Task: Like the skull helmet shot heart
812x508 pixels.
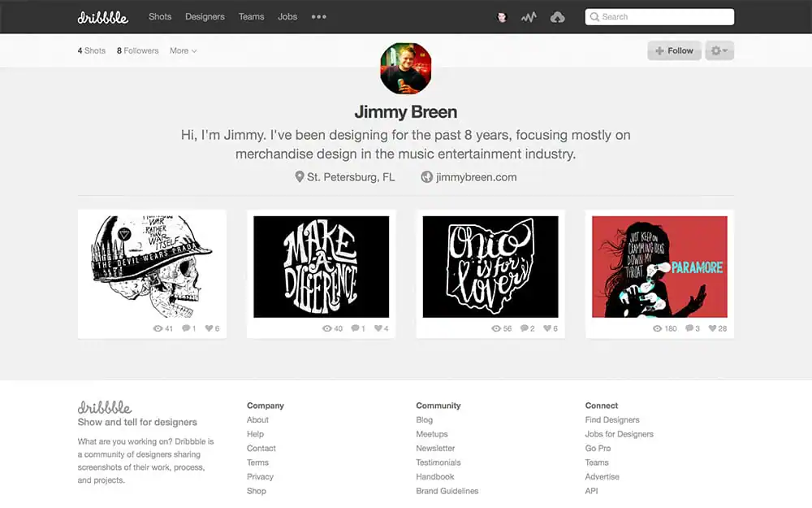Action: (x=209, y=328)
